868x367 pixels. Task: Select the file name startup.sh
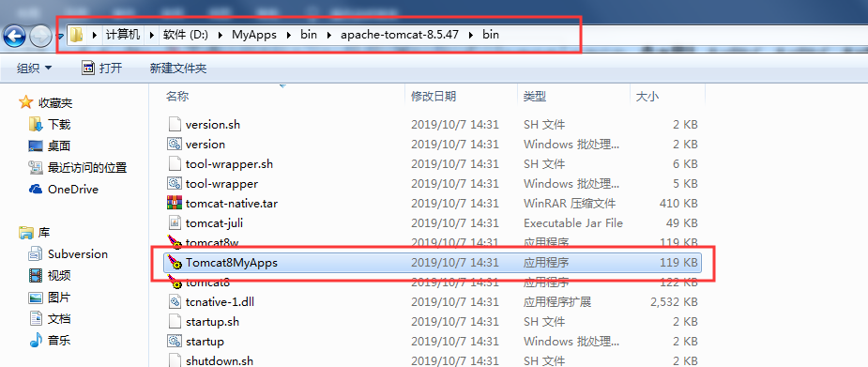tap(213, 322)
